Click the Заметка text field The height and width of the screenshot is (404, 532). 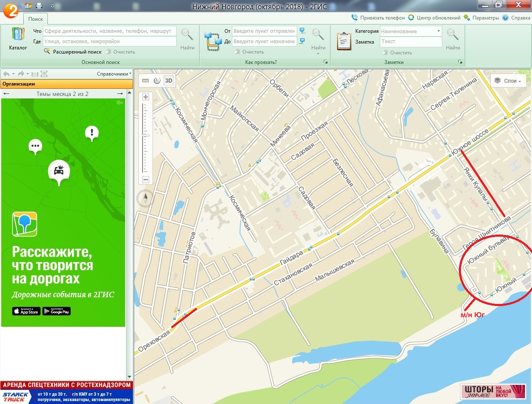(411, 42)
